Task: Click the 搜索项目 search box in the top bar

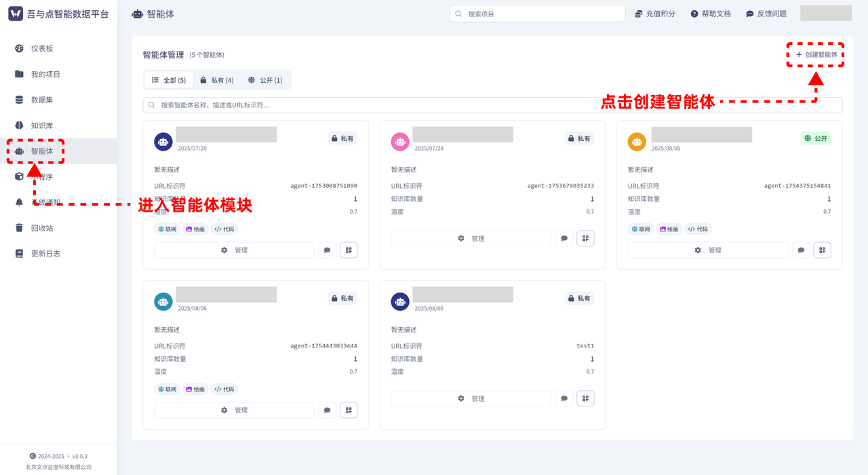Action: [x=537, y=13]
